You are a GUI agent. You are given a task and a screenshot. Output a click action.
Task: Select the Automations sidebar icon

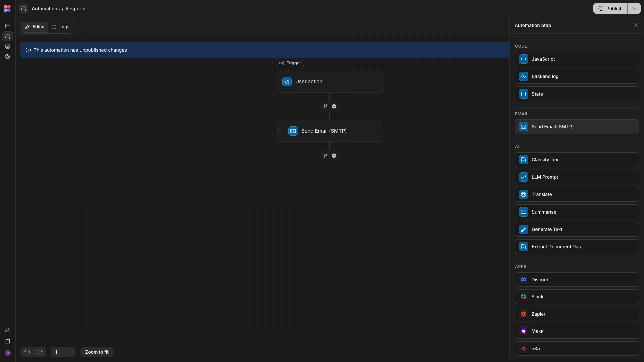point(8,36)
